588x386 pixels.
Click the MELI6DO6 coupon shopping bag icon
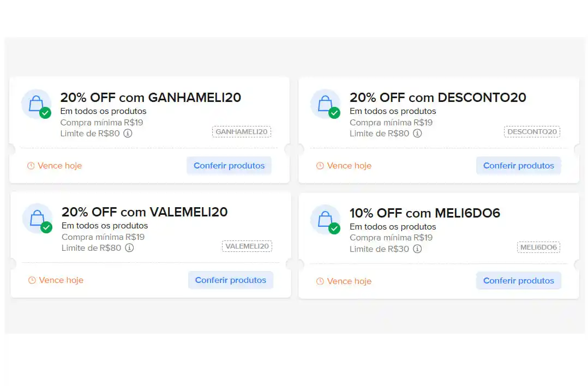(326, 220)
